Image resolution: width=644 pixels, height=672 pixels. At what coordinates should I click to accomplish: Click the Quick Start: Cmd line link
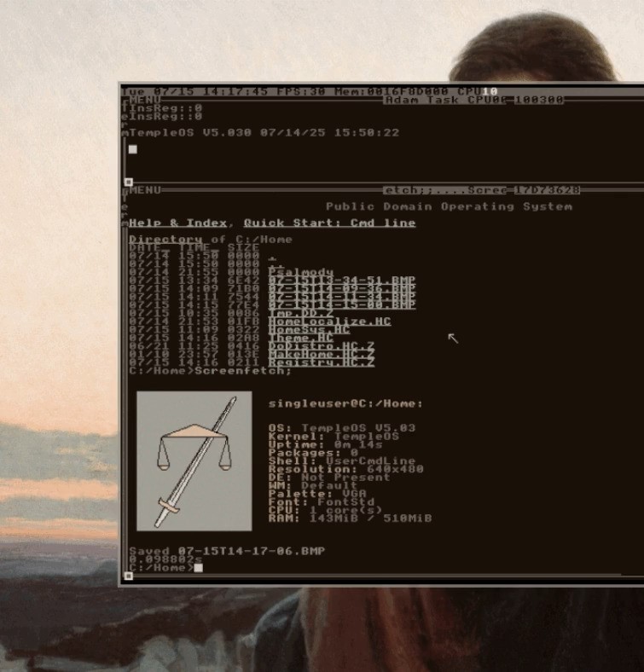tap(329, 223)
